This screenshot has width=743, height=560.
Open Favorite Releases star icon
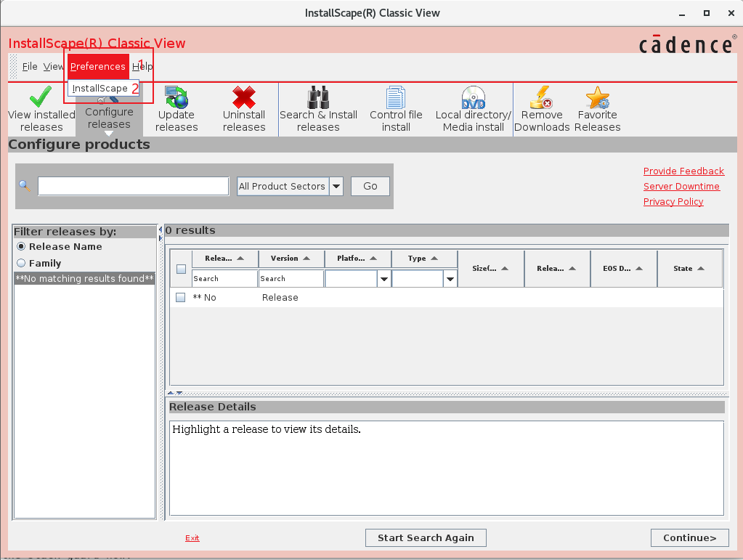point(597,97)
